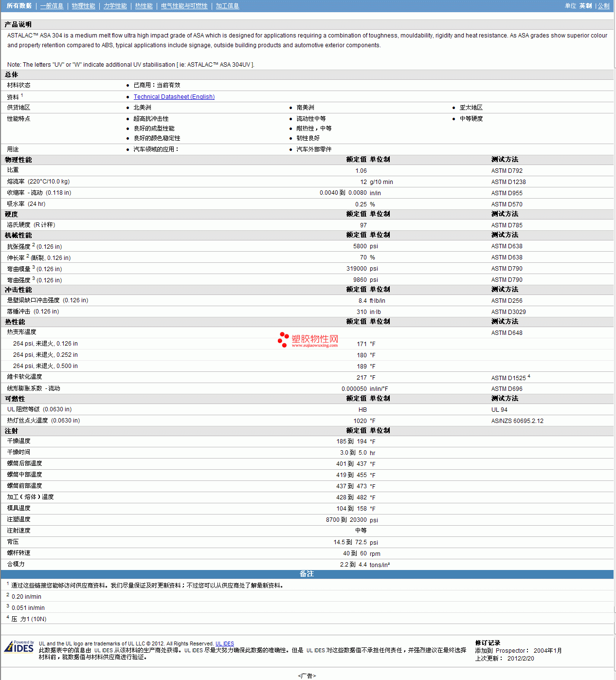Click AS/NZS 60695.2.12 test method

pyautogui.click(x=517, y=421)
